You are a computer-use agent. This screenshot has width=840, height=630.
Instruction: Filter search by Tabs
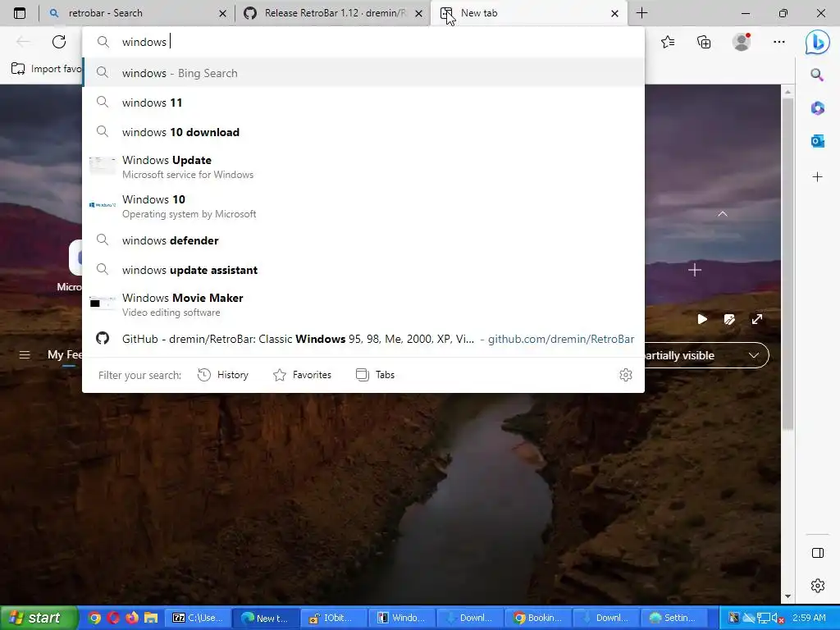click(x=375, y=375)
